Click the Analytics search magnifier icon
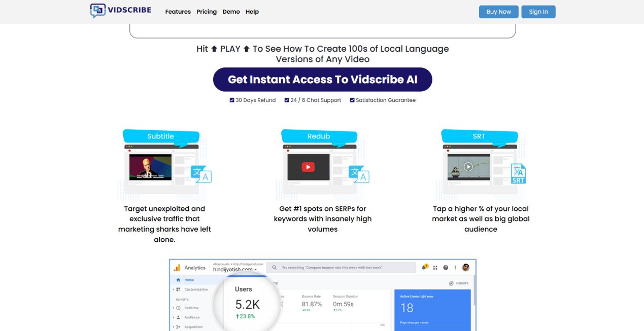 coord(275,268)
